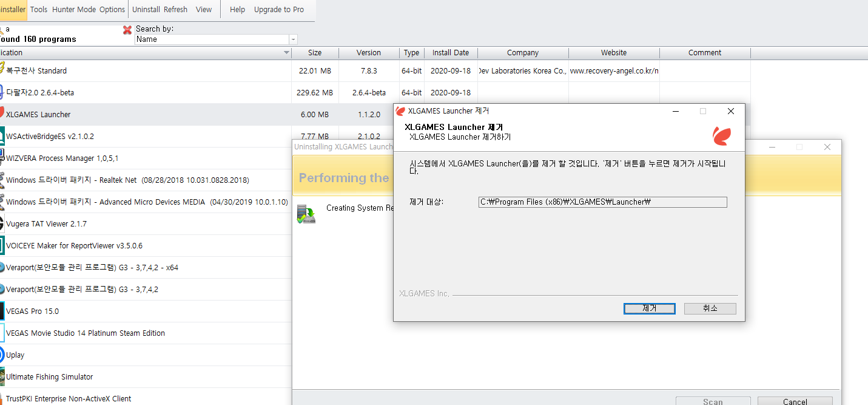
Task: Sort by Type column header
Action: point(412,53)
